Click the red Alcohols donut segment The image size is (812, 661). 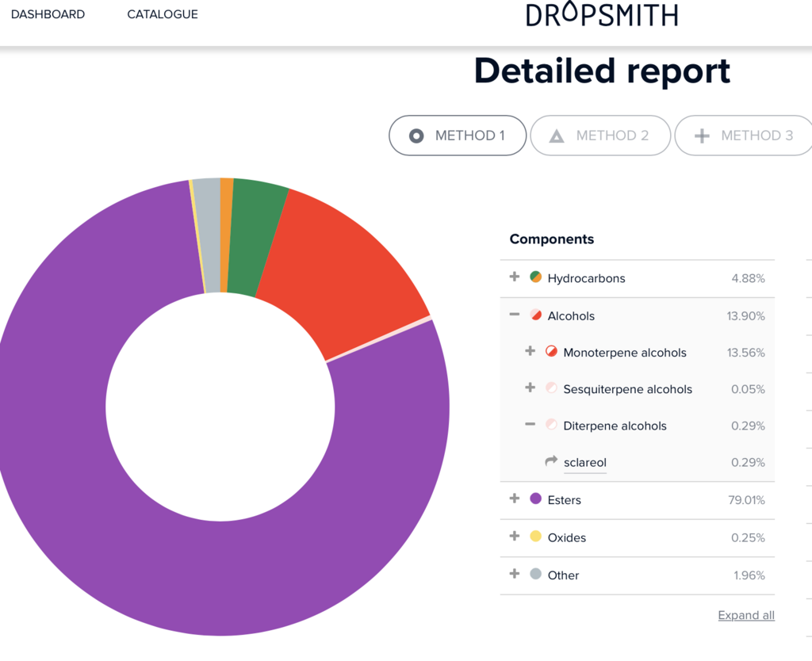tap(344, 274)
